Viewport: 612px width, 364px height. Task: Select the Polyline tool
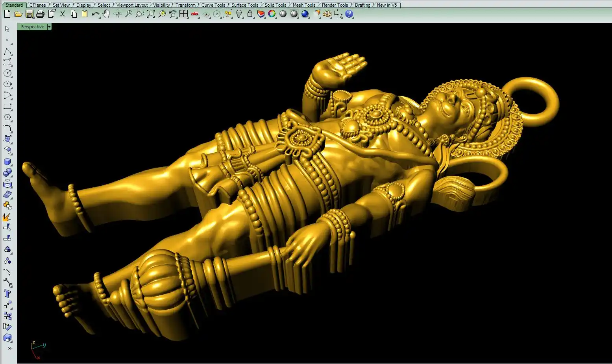(x=7, y=52)
